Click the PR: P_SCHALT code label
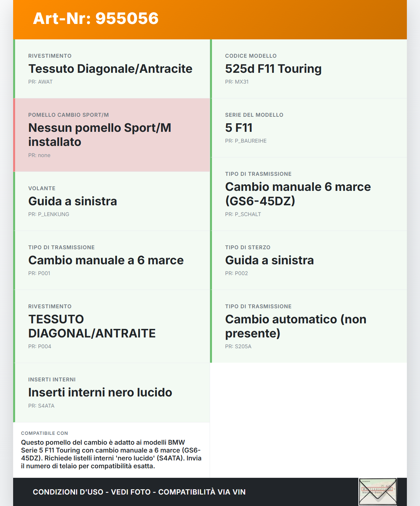The height and width of the screenshot is (506, 420). click(x=243, y=214)
